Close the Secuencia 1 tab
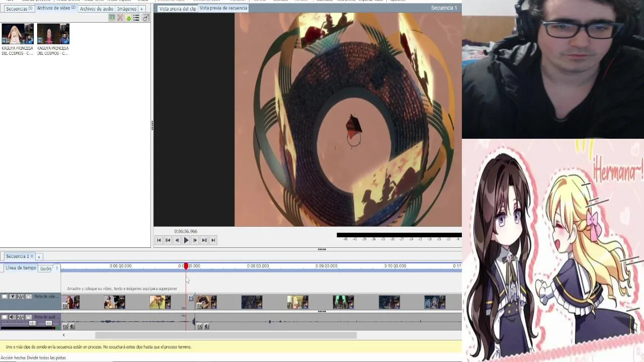Viewport: 644px width, 362px height. 32,256
